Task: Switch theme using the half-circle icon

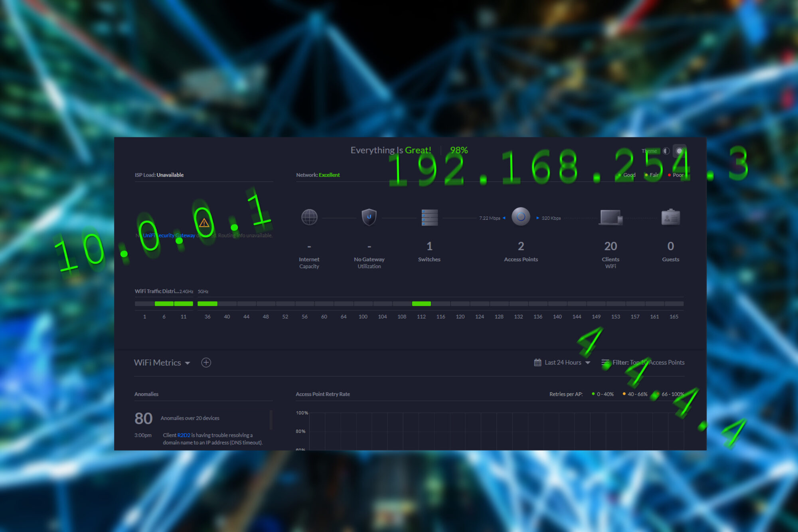Action: 666,151
